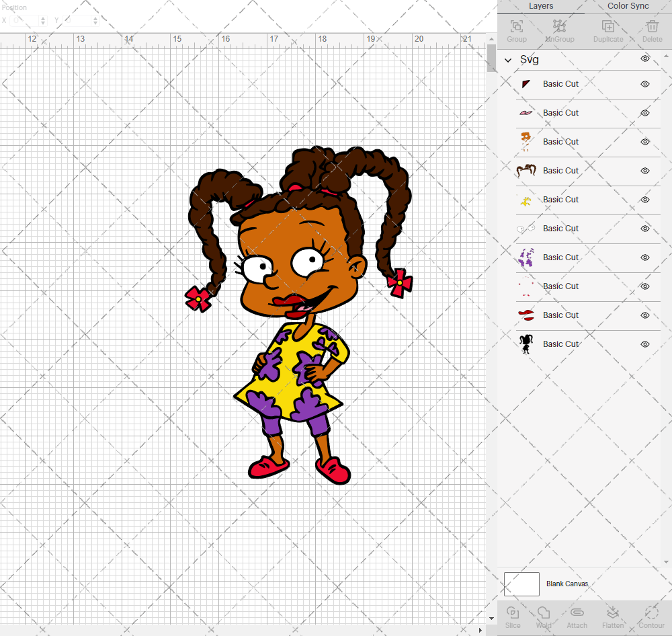Toggle visibility of the black silhouette layer

(645, 344)
